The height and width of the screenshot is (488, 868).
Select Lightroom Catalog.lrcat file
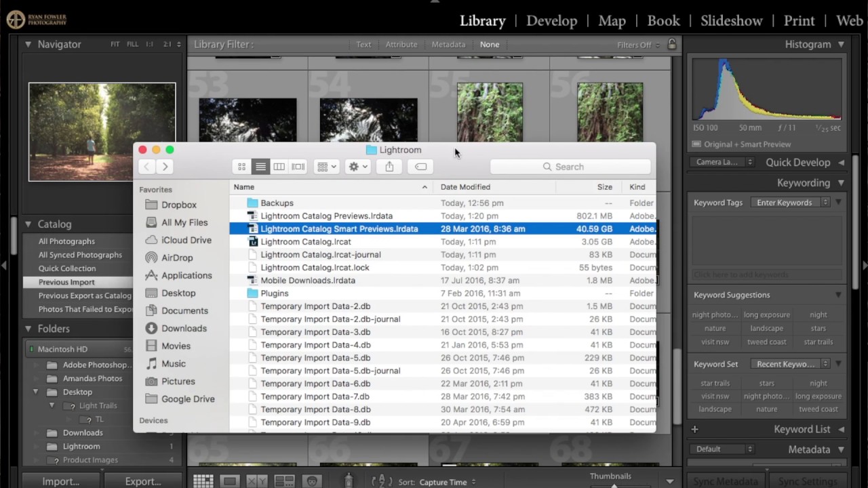(x=443, y=241)
